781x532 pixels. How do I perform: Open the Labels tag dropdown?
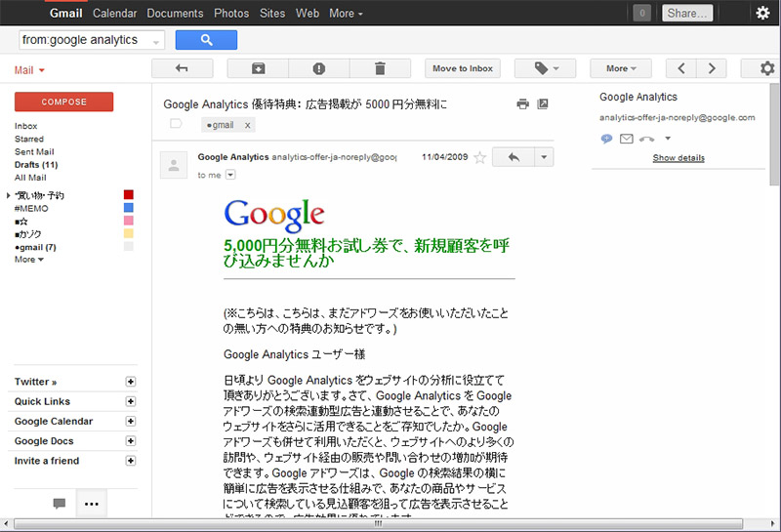546,68
